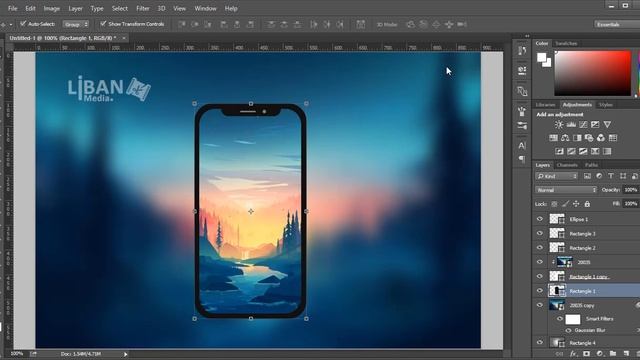Add a Posterize adjustment
The height and width of the screenshot is (360, 640).
[x=571, y=151]
